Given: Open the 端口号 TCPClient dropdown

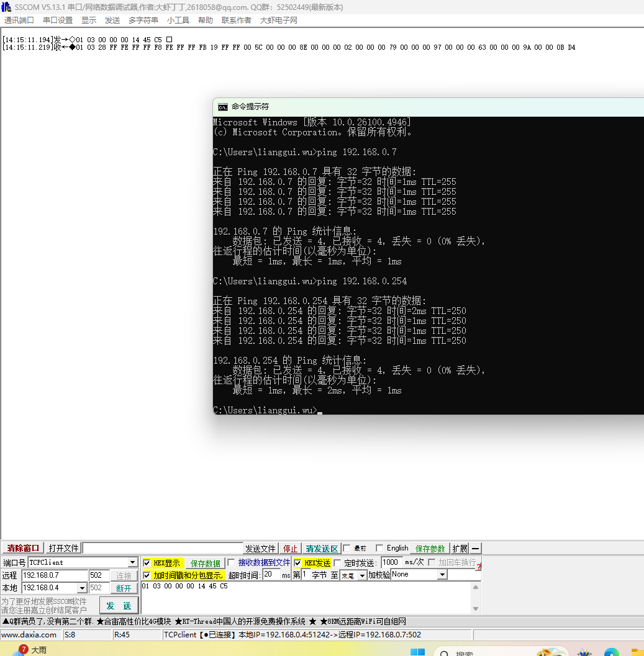Looking at the screenshot, I should click(132, 563).
